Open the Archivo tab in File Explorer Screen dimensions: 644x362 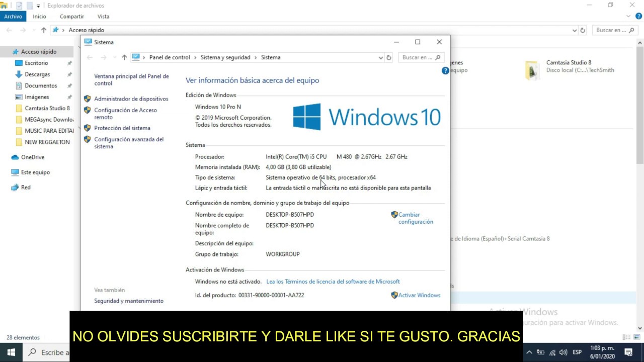(13, 17)
